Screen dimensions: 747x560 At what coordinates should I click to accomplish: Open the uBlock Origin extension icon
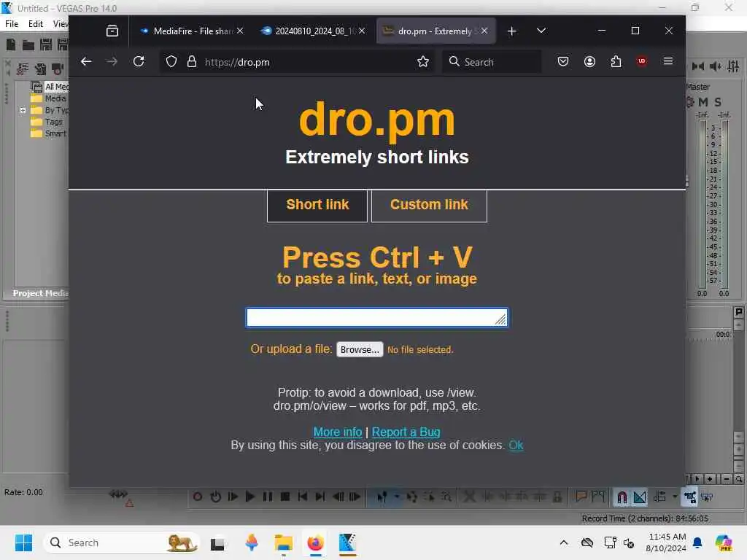click(x=642, y=61)
